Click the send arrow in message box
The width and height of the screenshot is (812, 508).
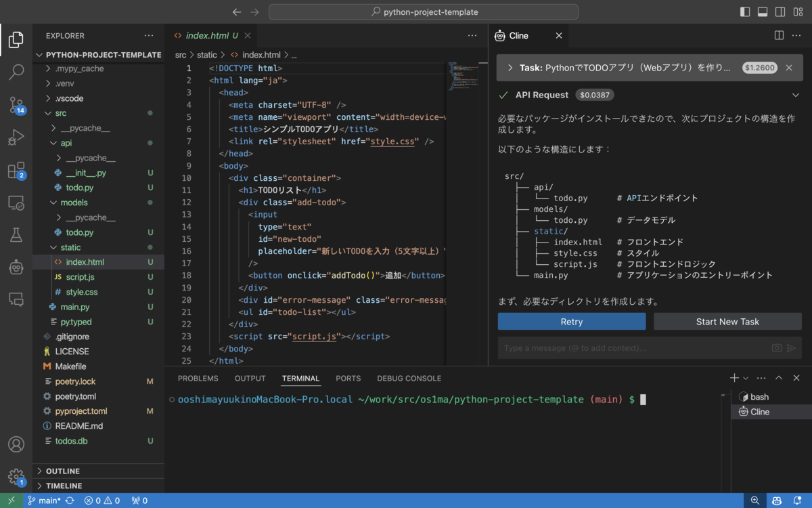[791, 348]
